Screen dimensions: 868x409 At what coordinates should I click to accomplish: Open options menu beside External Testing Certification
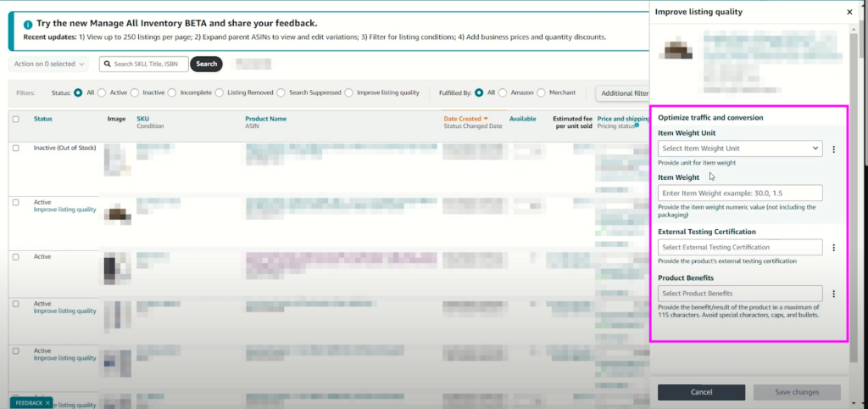[834, 247]
